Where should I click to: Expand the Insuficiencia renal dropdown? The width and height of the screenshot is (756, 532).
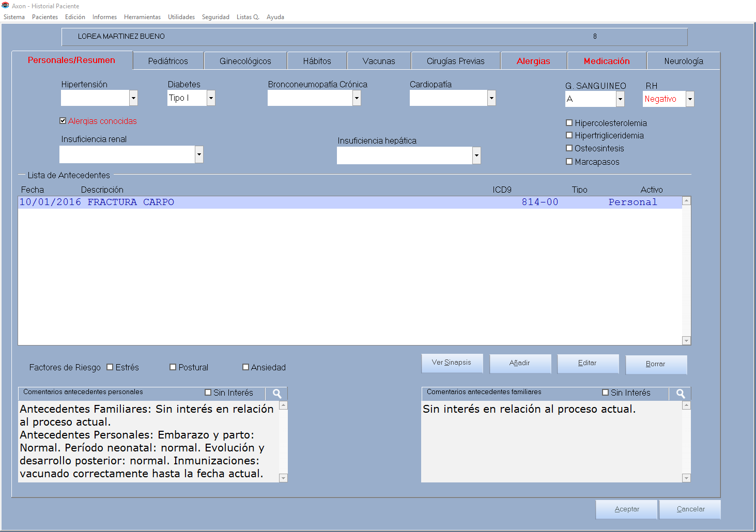[x=199, y=154]
